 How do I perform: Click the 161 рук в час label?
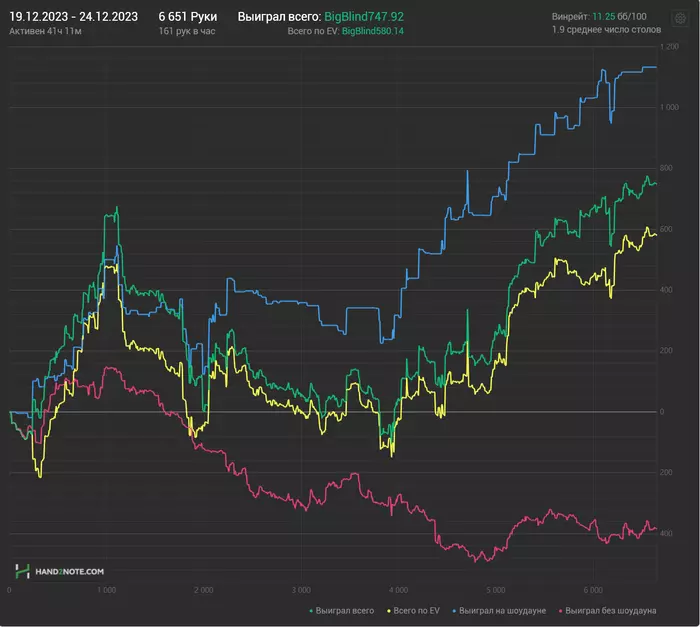coord(186,32)
